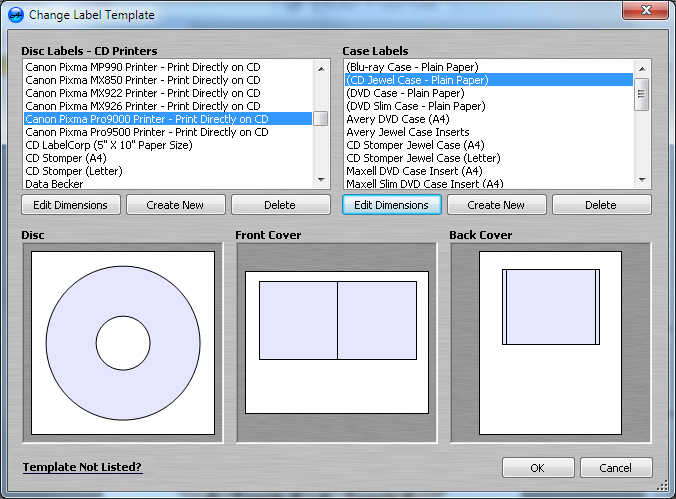676x499 pixels.
Task: Choose CD Stomper Jewel Case (Letter)
Action: pos(489,158)
